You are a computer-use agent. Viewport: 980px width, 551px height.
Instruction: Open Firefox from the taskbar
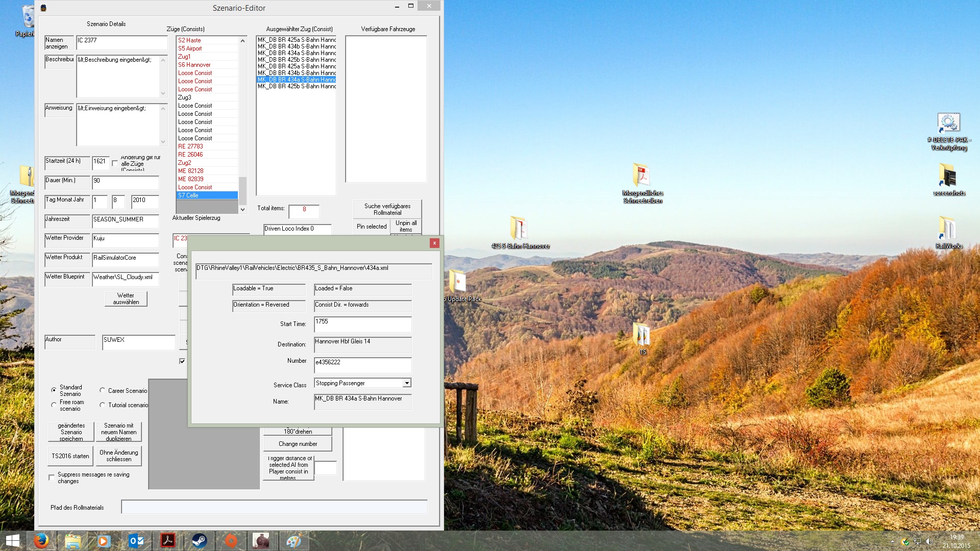tap(41, 541)
